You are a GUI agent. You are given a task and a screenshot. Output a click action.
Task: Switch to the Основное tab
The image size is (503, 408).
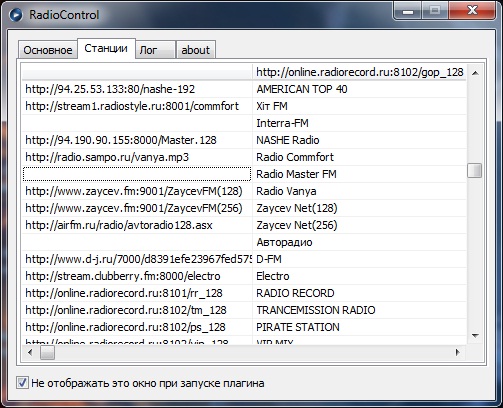click(48, 50)
